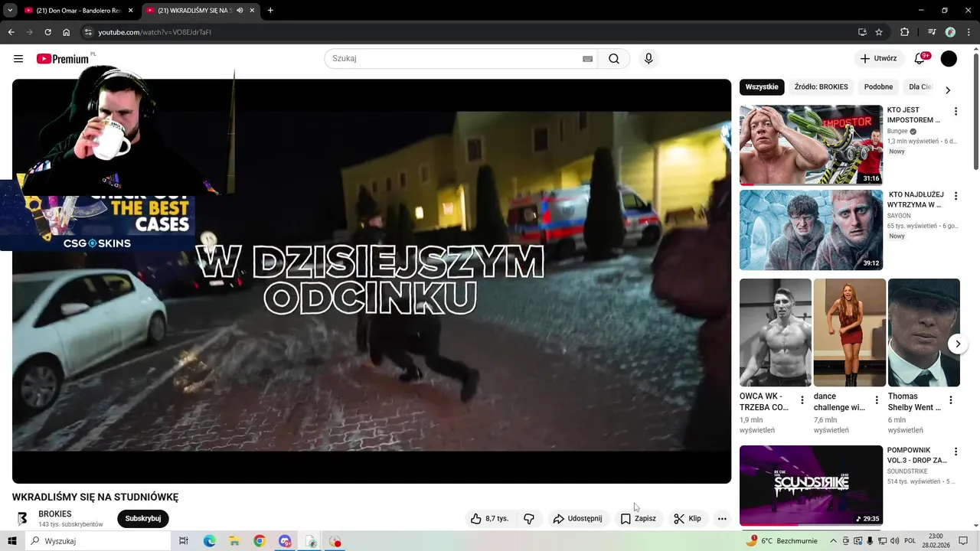Open media controls in Chrome toolbar
This screenshot has height=551, width=980.
point(932,32)
